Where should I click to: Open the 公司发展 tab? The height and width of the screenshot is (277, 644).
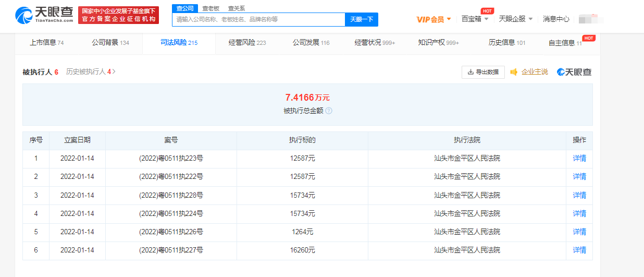pyautogui.click(x=311, y=43)
